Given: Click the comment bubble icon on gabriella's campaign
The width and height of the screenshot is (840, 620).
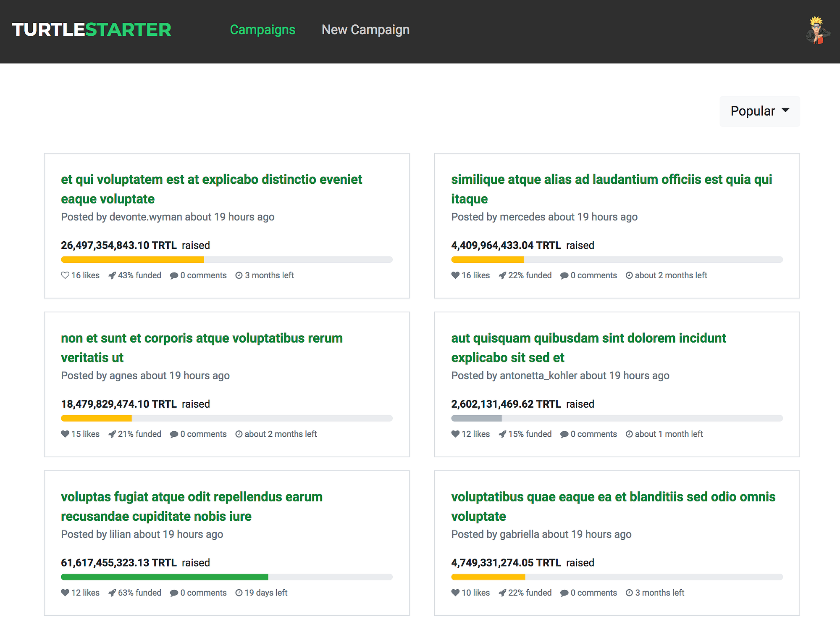Looking at the screenshot, I should [564, 593].
